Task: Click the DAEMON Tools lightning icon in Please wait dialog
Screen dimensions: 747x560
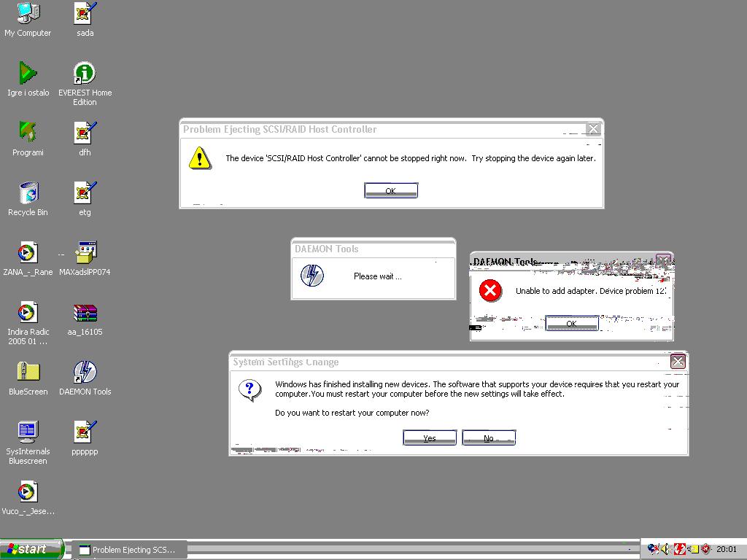Action: [x=312, y=275]
